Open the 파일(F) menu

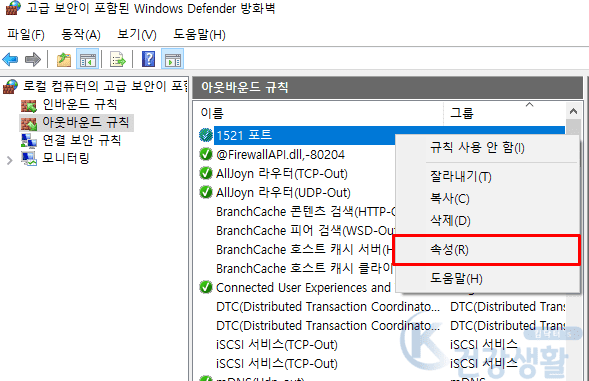point(26,35)
